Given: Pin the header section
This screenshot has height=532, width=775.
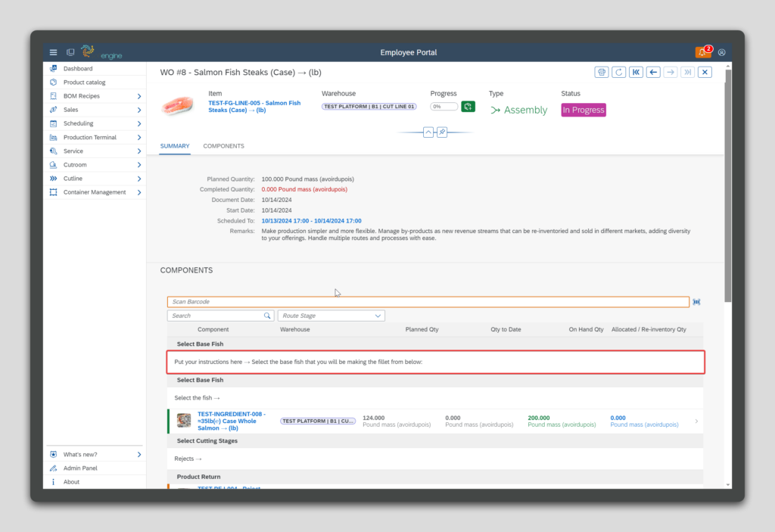Looking at the screenshot, I should click(442, 132).
